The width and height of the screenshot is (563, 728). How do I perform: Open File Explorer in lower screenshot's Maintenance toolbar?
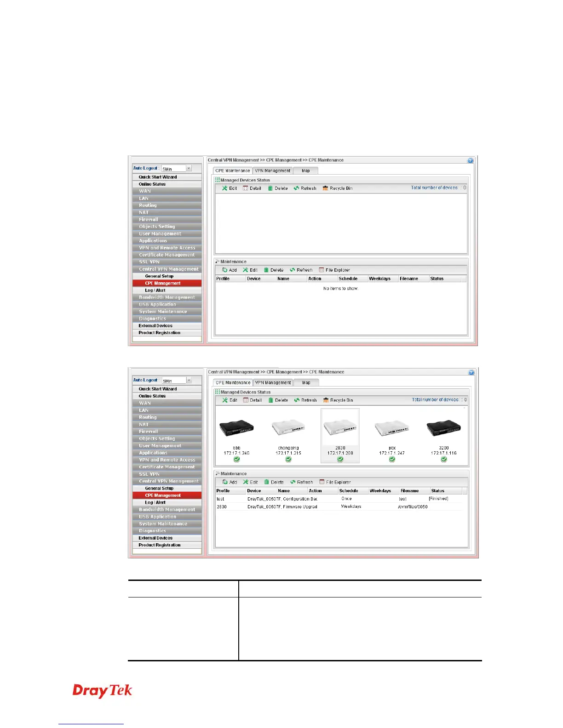click(335, 482)
